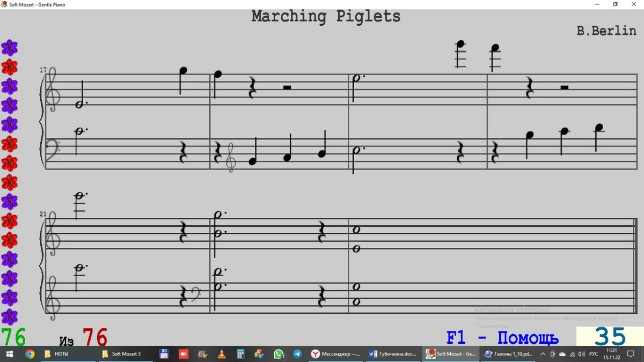Click the blue counter value 35
Screen dimensions: 644x362
610,337
